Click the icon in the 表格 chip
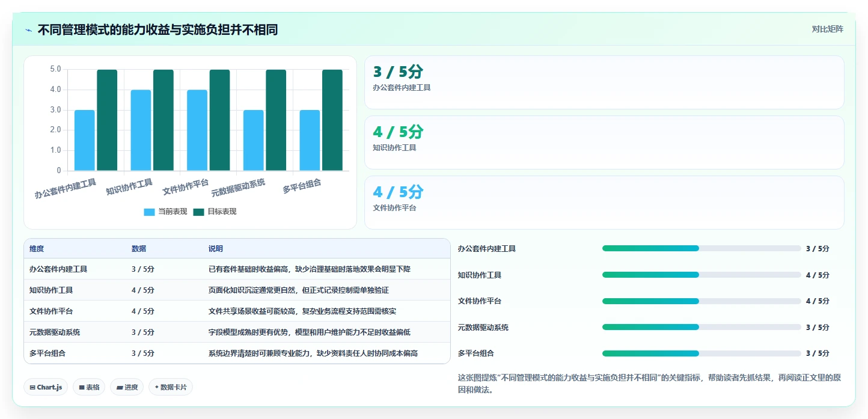The image size is (868, 419). coord(82,388)
